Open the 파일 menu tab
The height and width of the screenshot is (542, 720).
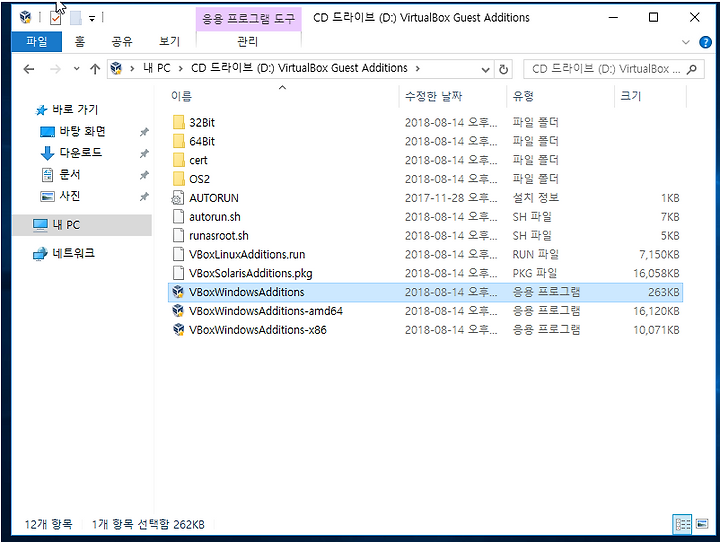[x=37, y=42]
